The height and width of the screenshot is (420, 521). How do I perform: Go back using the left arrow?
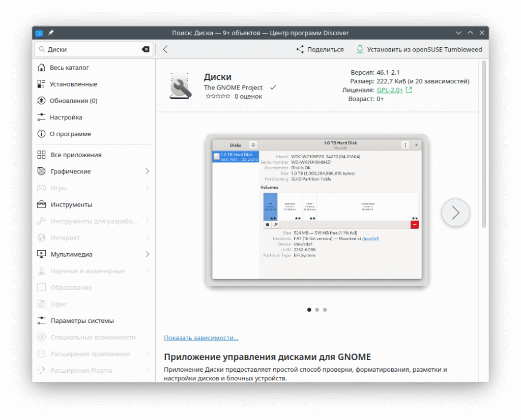(165, 49)
